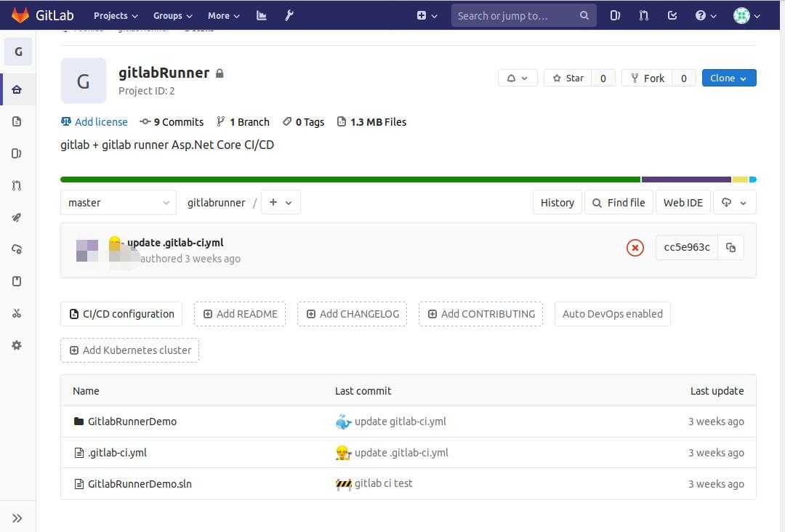785x532 pixels.
Task: Open Wiki icon in left sidebar
Action: [x=17, y=281]
